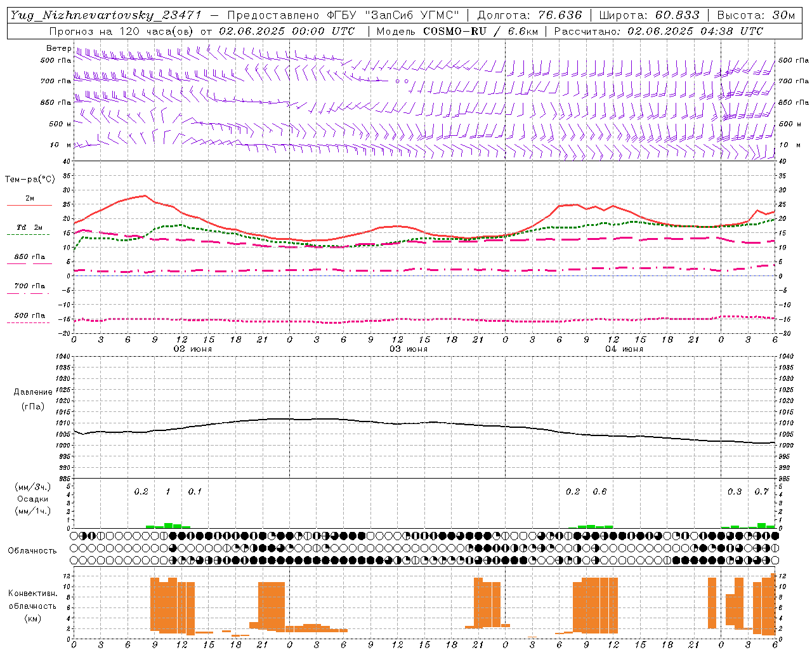Click the 02 июня date label
The height and width of the screenshot is (650, 812).
[x=193, y=348]
